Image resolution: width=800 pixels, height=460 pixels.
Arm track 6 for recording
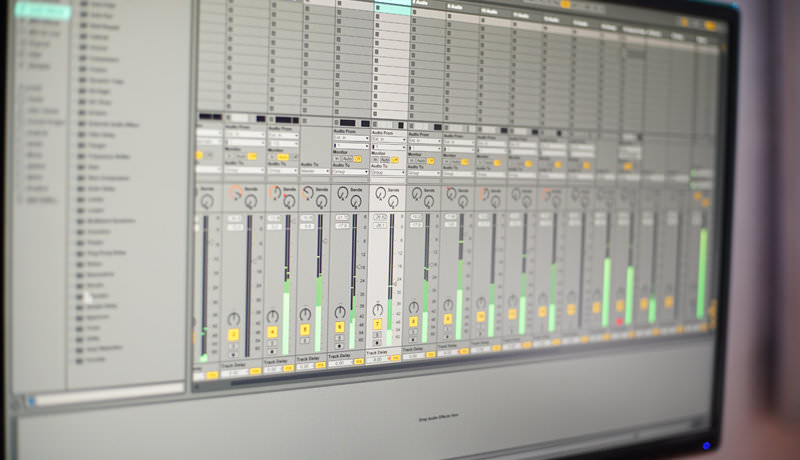tap(339, 346)
